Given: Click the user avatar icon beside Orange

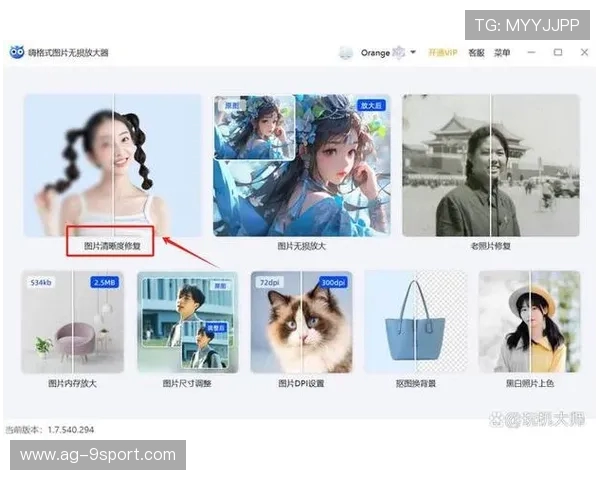Looking at the screenshot, I should point(346,52).
